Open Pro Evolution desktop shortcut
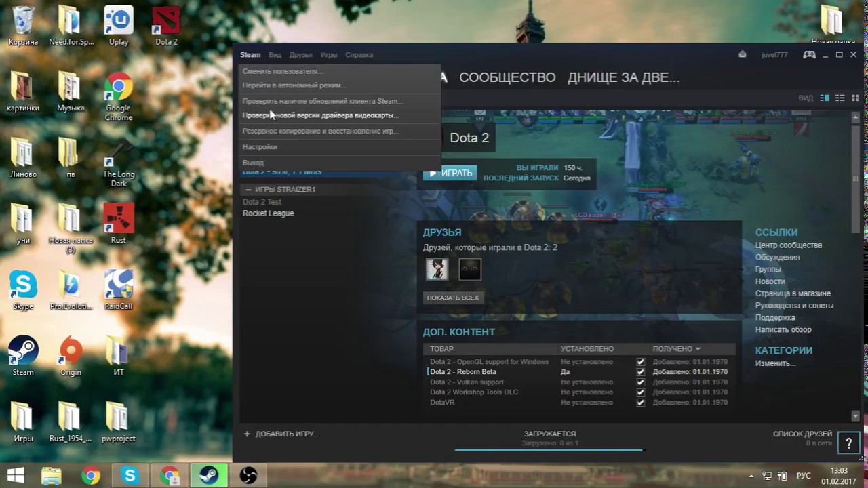 coord(71,290)
